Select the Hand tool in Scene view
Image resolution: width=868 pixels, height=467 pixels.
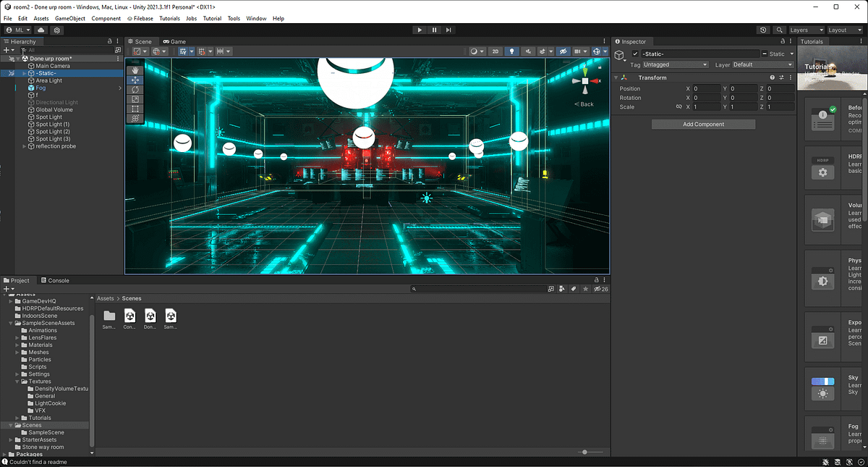(135, 70)
